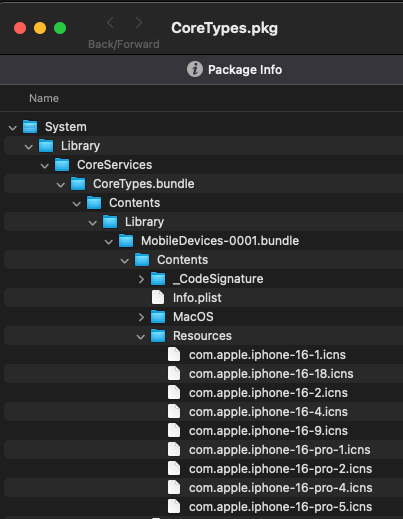Click the MobileDevices-0001.bundle folder icon

(126, 241)
